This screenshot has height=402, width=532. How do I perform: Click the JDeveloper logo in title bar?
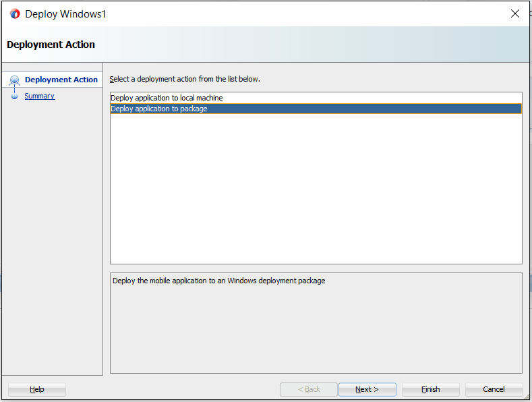point(15,14)
